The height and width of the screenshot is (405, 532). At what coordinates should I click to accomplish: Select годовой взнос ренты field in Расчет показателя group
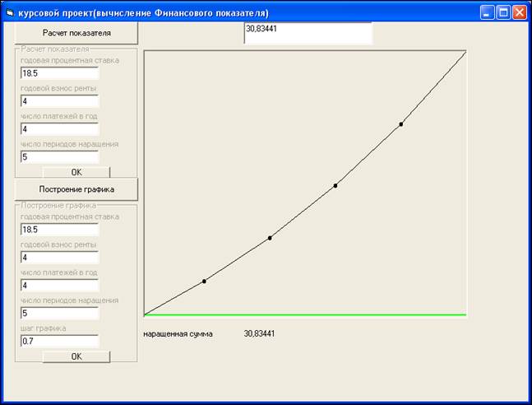[59, 101]
